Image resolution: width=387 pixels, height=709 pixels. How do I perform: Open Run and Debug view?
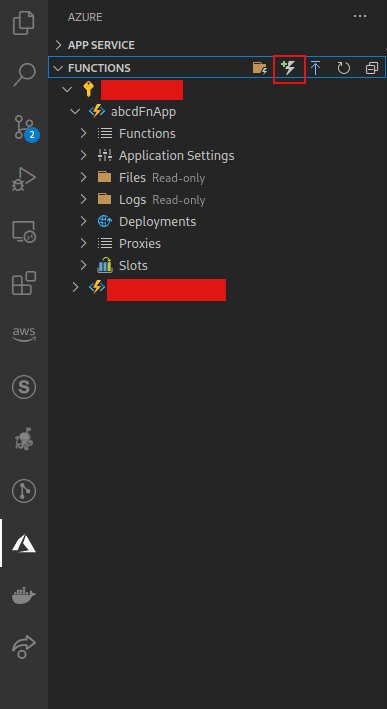(24, 179)
